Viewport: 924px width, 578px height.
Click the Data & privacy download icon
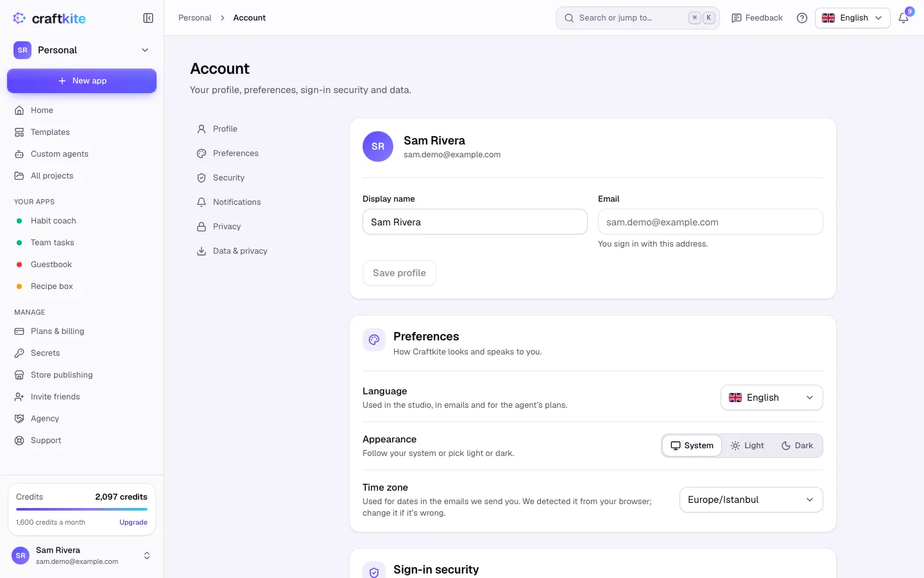click(x=201, y=251)
